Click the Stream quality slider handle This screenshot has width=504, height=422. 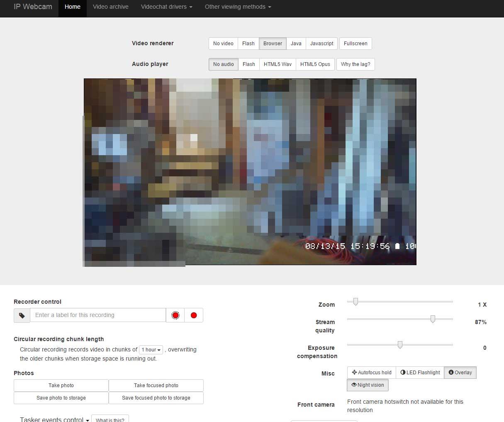tap(433, 319)
